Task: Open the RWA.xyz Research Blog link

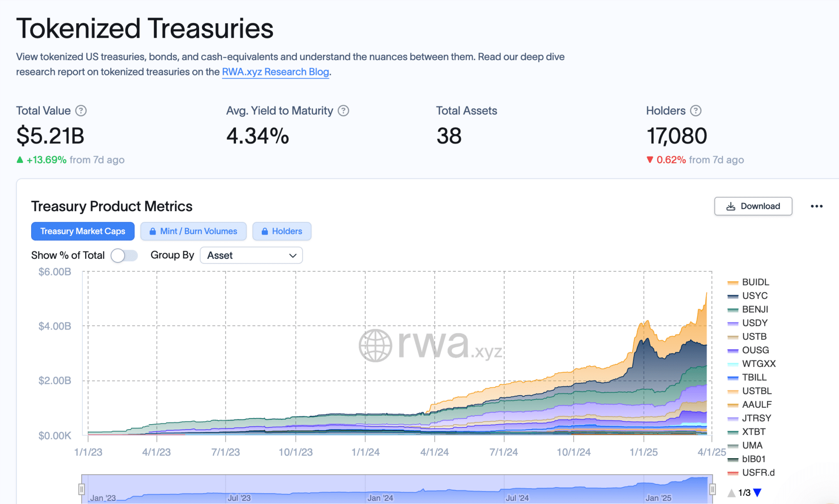Action: point(275,72)
